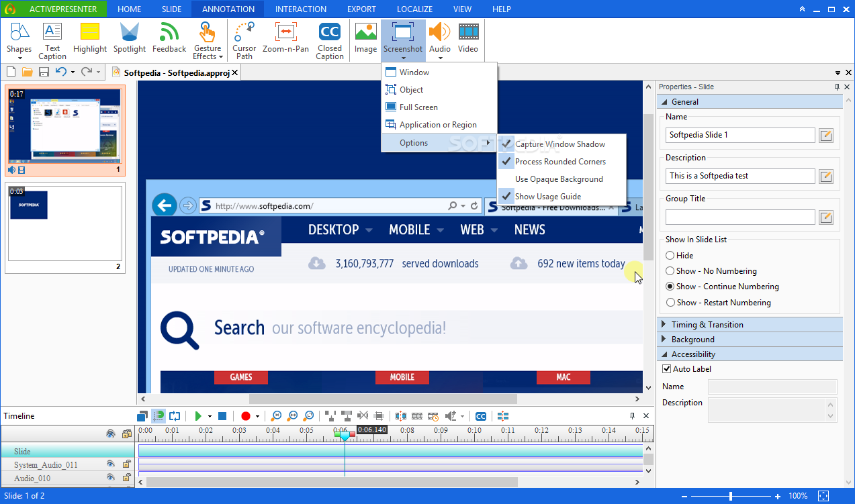Edit Description with pencil button
The image size is (855, 504).
[x=826, y=176]
